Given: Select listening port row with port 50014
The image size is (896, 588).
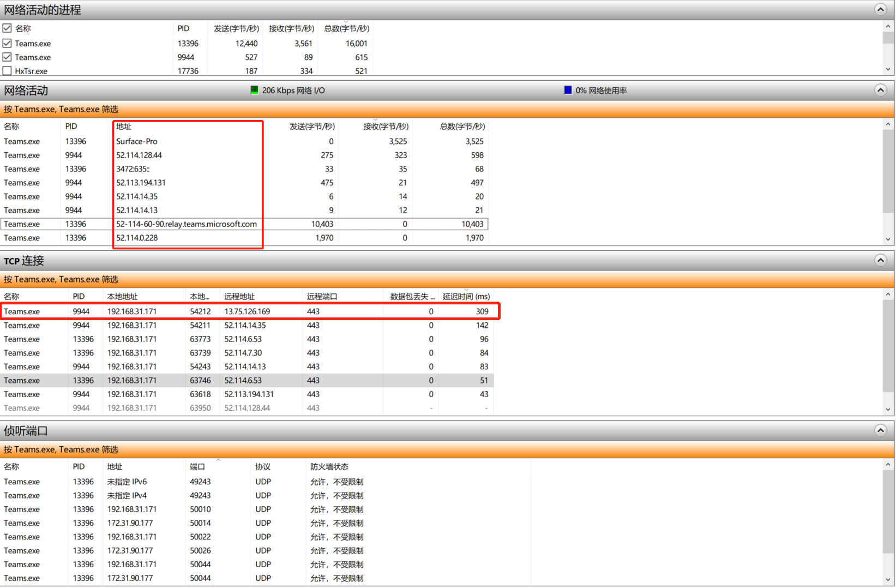Looking at the screenshot, I should (x=266, y=523).
